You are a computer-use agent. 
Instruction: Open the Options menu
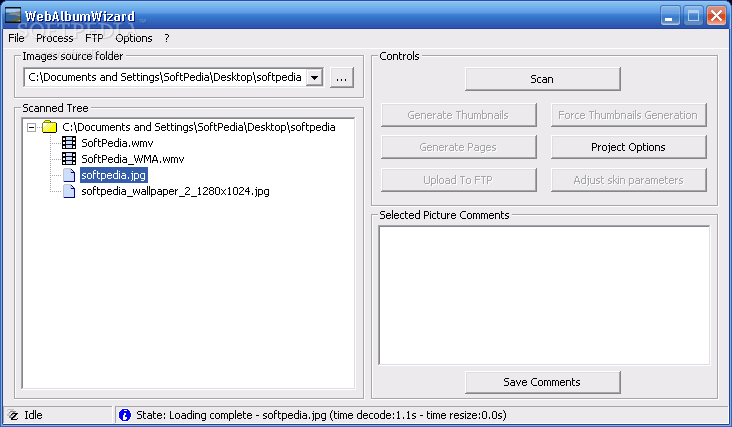point(134,38)
